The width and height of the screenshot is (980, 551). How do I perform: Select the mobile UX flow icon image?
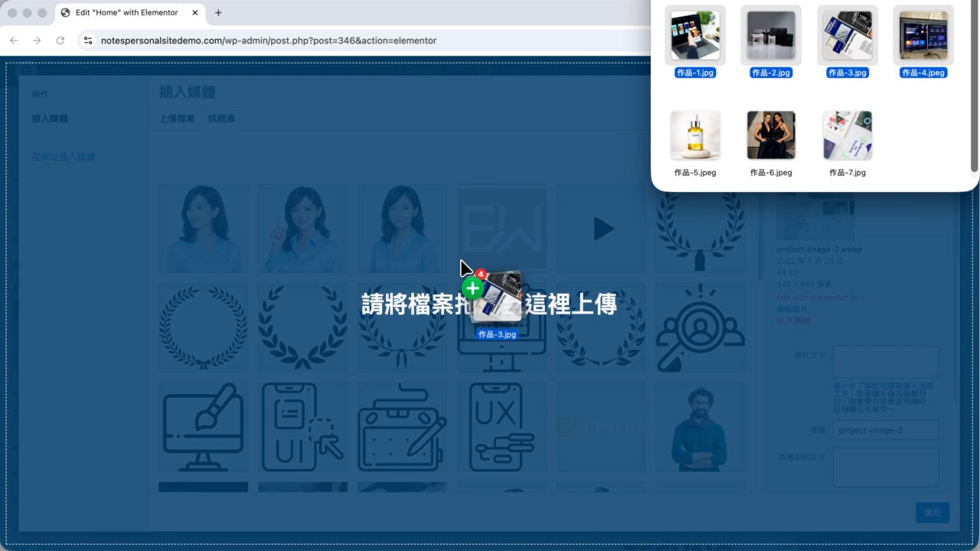click(501, 427)
